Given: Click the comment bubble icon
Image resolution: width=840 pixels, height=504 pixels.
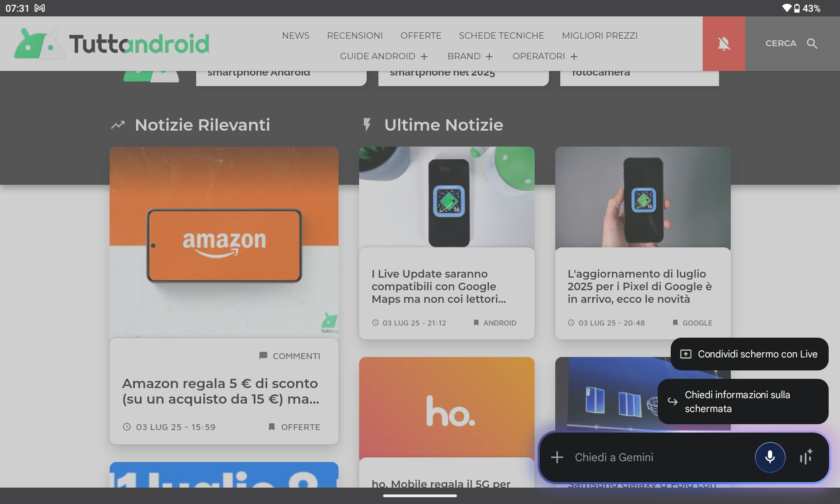Looking at the screenshot, I should click(x=263, y=356).
